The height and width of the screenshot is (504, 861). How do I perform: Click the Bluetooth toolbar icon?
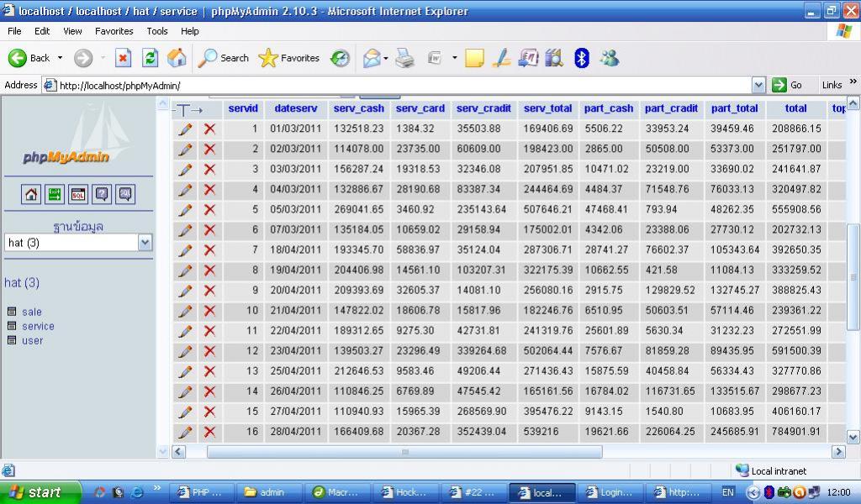point(581,58)
